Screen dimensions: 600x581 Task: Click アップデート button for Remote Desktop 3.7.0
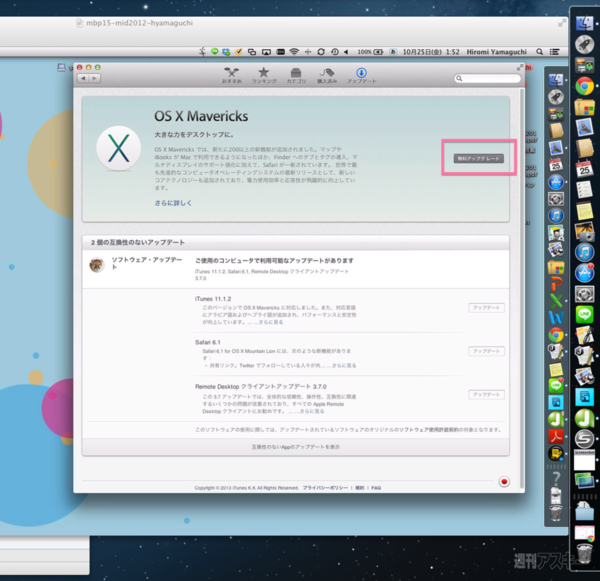pos(486,395)
